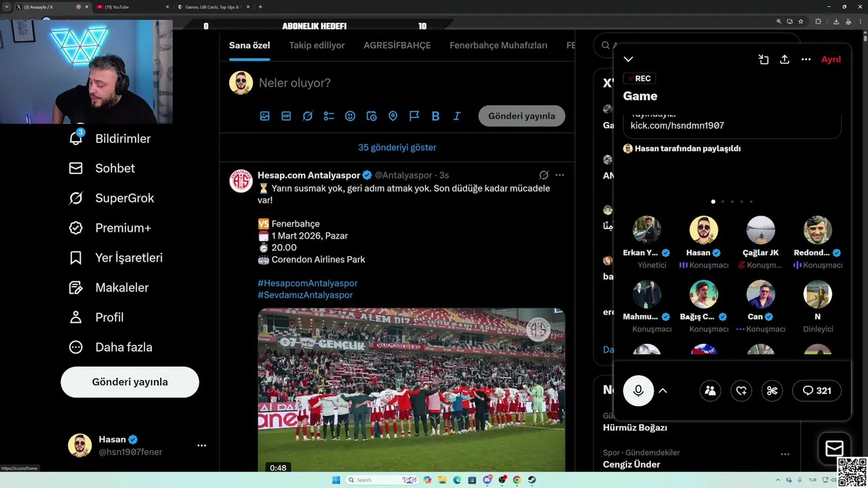Open the kick.com/hsndmn1907 link

(x=677, y=125)
